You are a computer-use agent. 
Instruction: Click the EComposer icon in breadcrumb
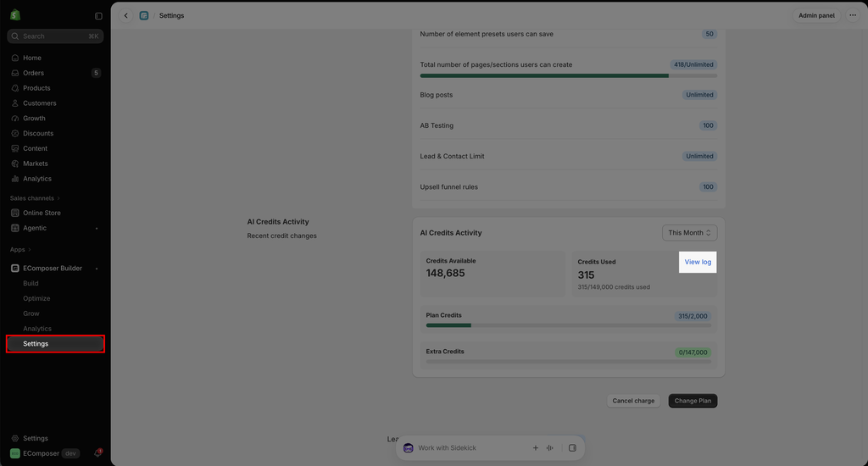tap(144, 15)
